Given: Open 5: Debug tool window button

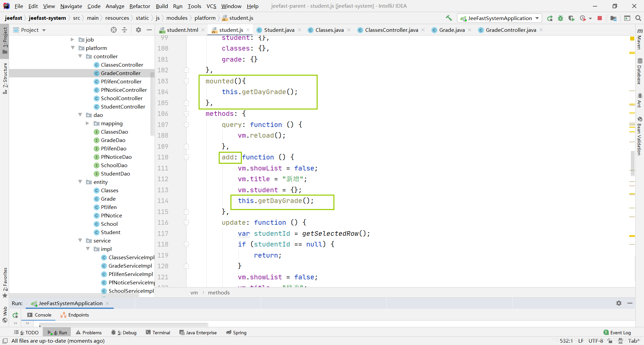Looking at the screenshot, I should pos(124,333).
